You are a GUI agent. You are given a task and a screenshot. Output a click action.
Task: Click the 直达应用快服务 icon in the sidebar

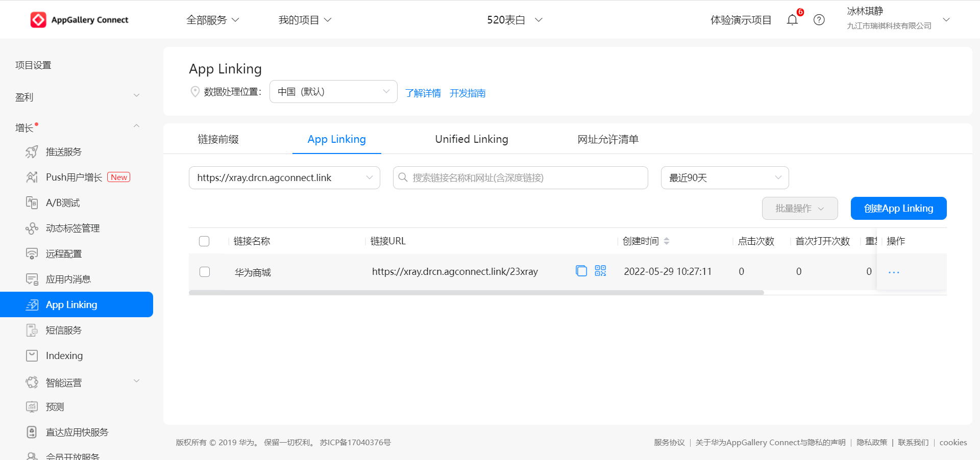(x=32, y=432)
